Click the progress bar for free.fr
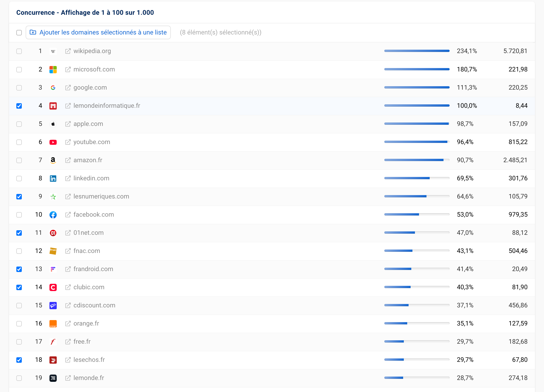 point(417,341)
